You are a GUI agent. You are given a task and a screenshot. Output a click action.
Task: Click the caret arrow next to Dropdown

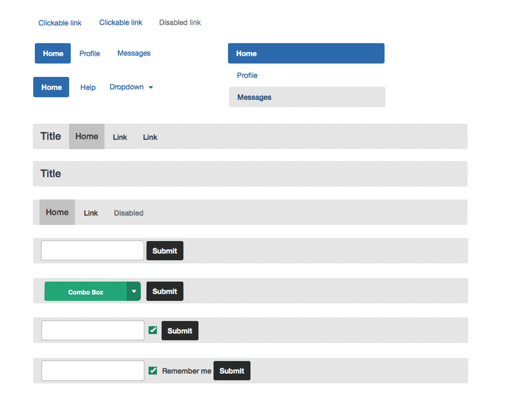(x=151, y=88)
